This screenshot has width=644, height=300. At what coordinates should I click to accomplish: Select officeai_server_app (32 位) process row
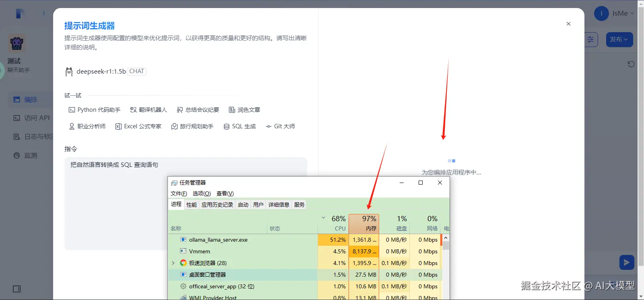(x=305, y=286)
